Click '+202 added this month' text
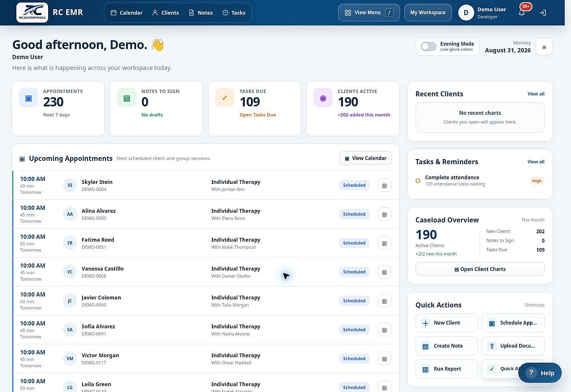571x392 pixels. click(x=364, y=115)
